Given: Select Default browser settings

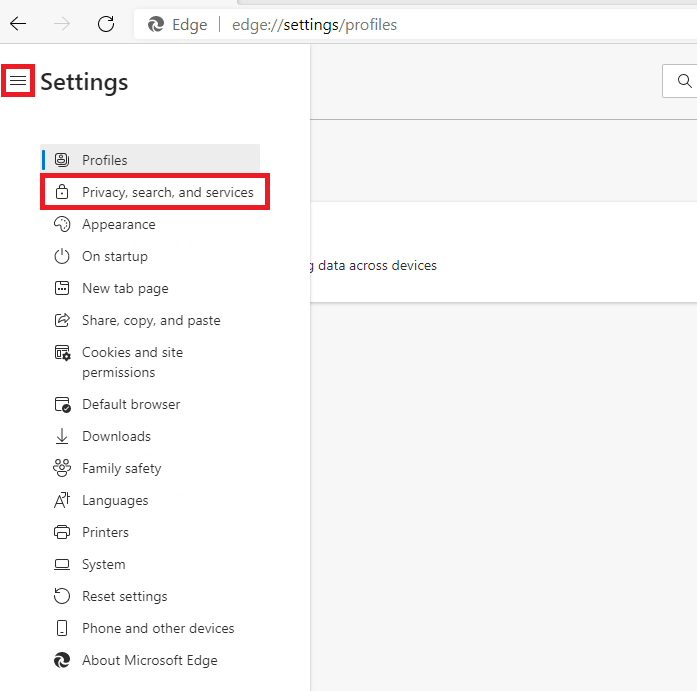Looking at the screenshot, I should (131, 404).
